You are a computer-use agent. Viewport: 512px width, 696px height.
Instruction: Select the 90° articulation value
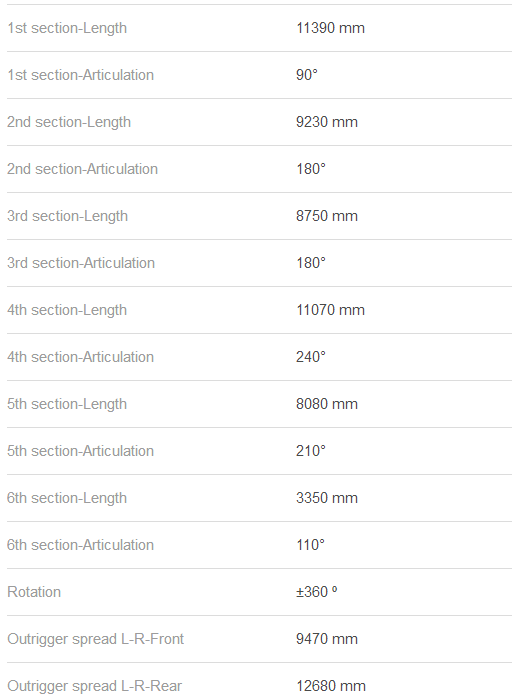point(307,75)
